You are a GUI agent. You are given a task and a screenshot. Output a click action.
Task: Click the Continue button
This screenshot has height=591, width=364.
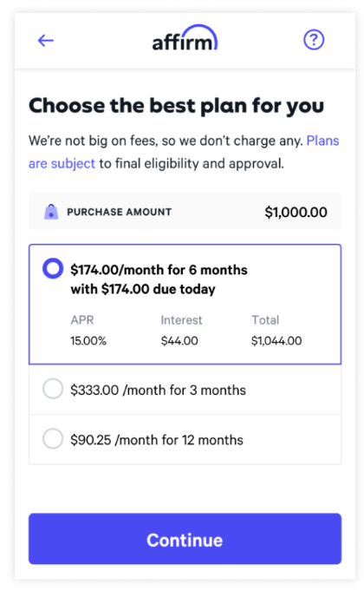tap(185, 539)
